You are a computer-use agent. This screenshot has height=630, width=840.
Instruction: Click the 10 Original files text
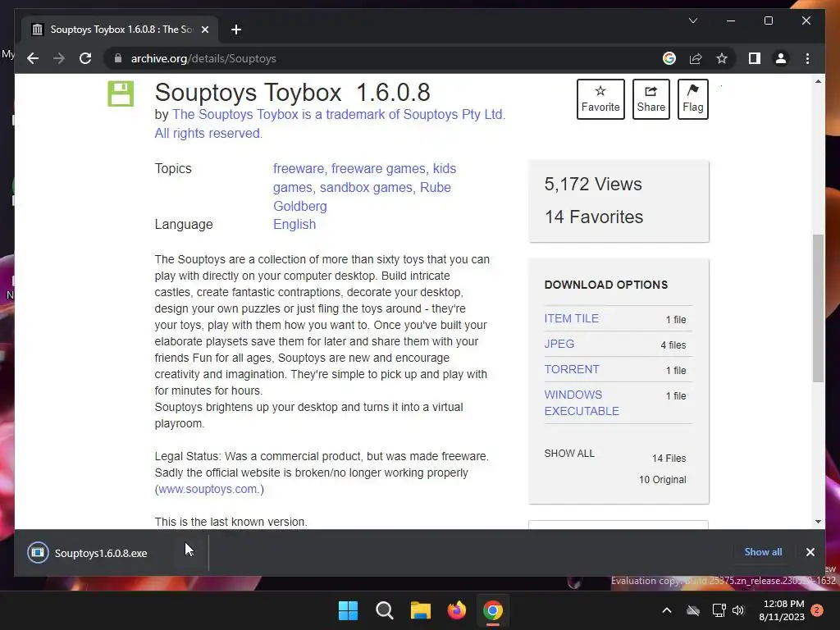tap(662, 479)
